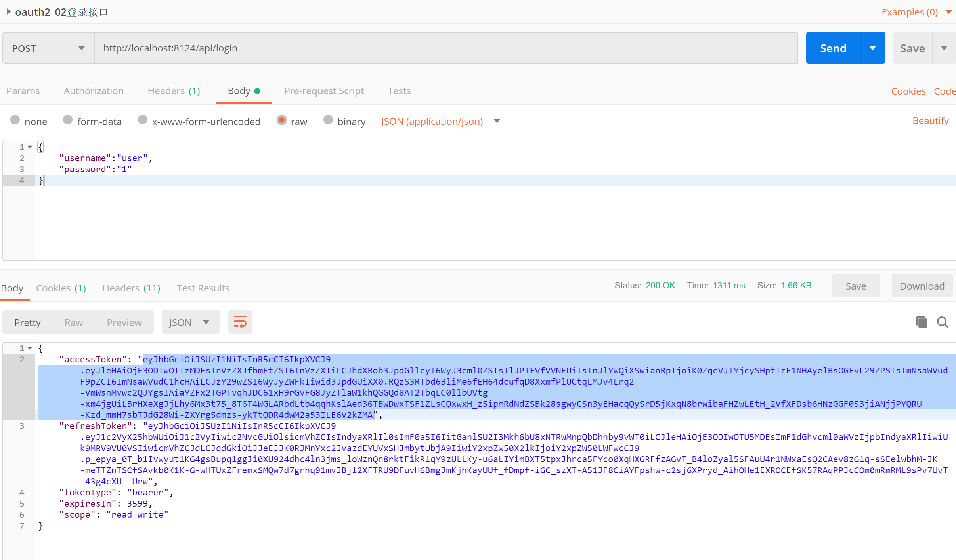Click the "refreshToken" key in response
This screenshot has width=956, height=560.
click(95, 426)
